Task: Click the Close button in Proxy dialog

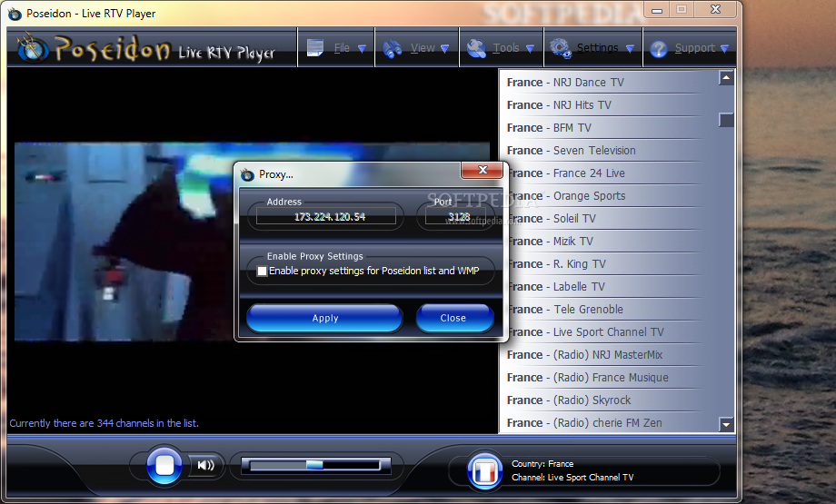Action: (x=454, y=318)
